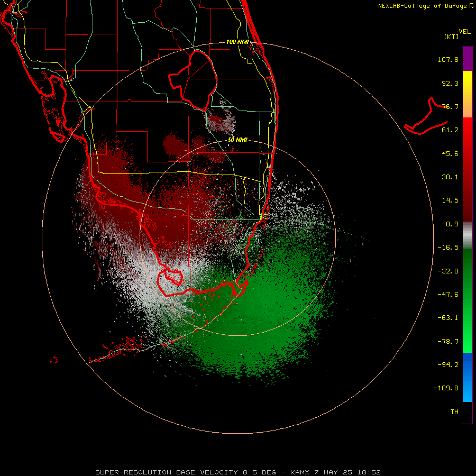Click the -32.0 scale value

pos(448,271)
